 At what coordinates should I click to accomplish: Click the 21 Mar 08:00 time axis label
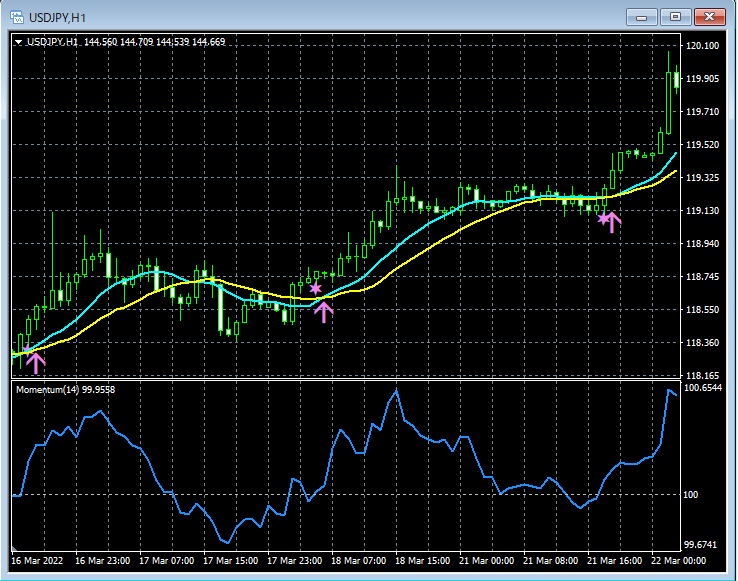click(551, 561)
